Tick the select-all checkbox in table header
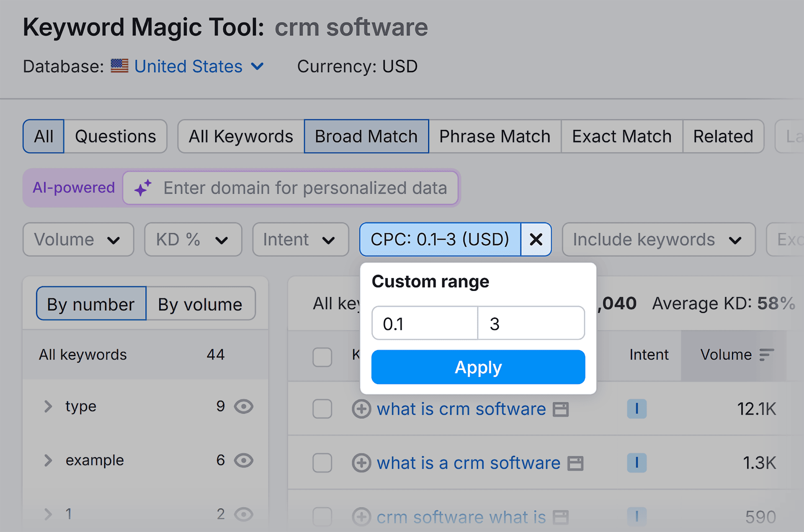The image size is (804, 532). [322, 357]
